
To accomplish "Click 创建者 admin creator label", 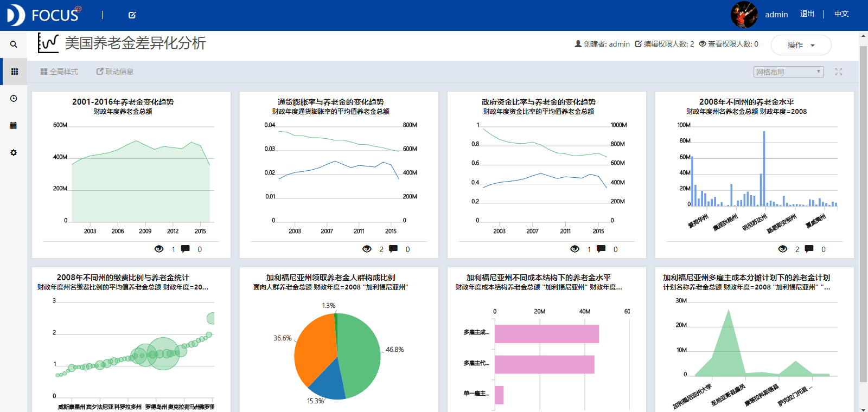I will click(602, 44).
